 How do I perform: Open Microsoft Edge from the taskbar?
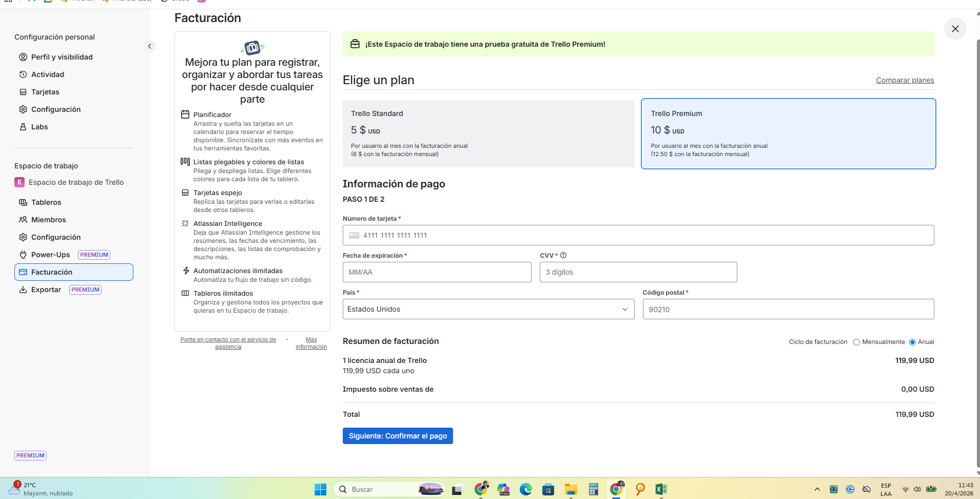526,489
